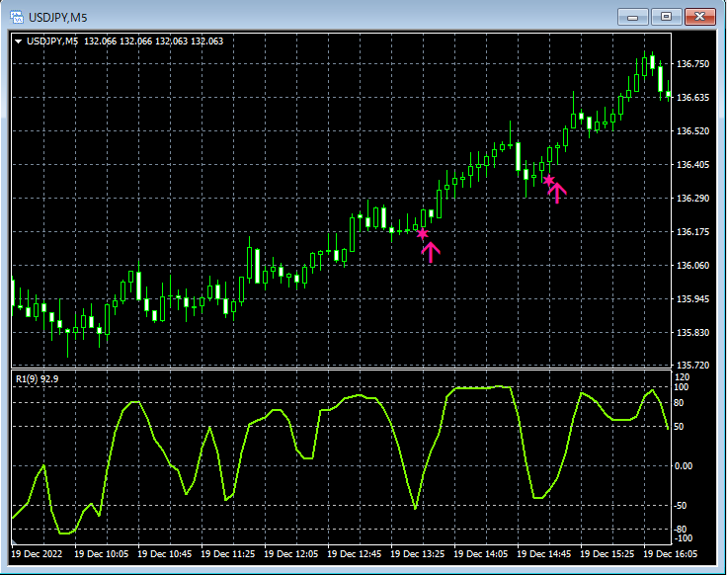The image size is (728, 575).
Task: Click the 136.290 price axis label
Action: 693,198
